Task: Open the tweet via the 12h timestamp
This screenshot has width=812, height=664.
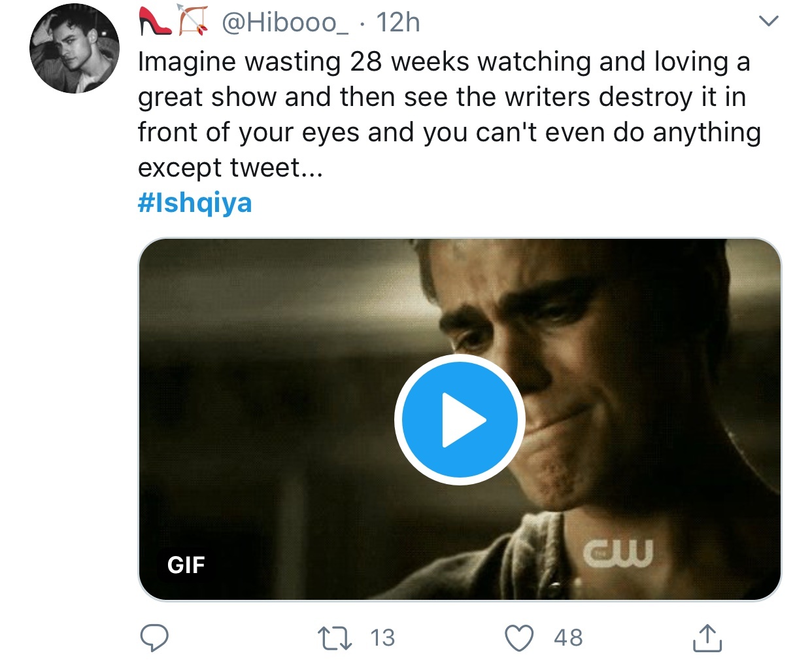Action: 398,22
